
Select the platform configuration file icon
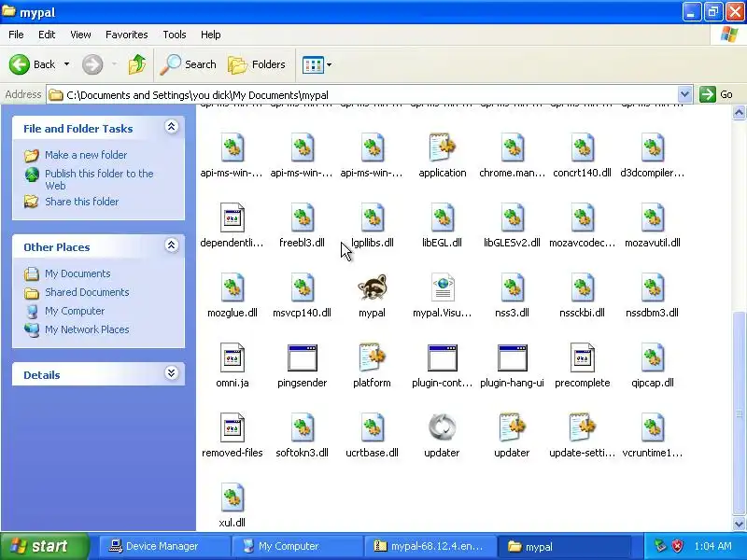372,357
